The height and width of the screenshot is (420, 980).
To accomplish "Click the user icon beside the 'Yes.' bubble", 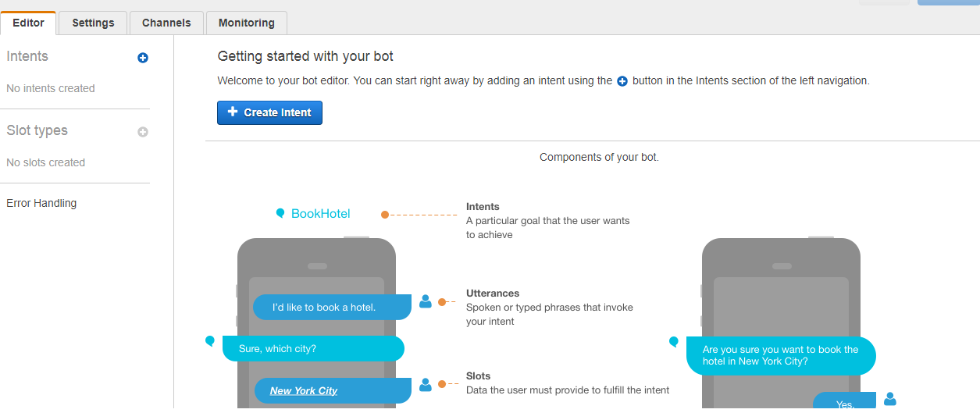I will click(890, 399).
